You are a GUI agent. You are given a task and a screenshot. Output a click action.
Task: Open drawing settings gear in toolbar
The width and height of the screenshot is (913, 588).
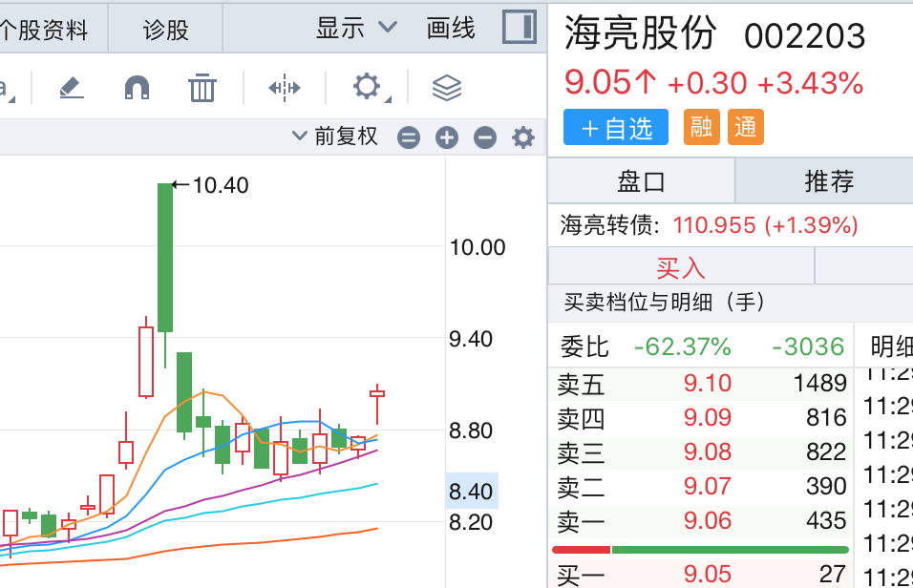(368, 87)
